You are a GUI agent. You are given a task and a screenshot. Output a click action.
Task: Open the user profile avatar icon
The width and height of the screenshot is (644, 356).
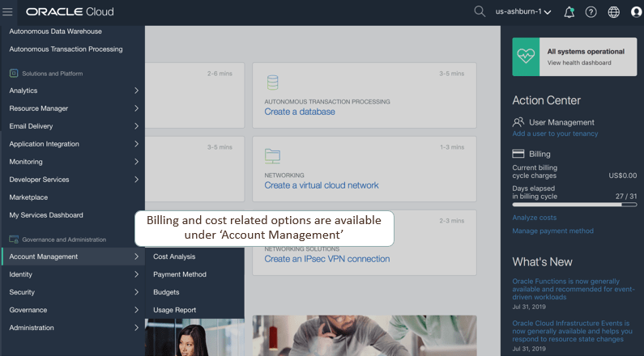click(636, 12)
